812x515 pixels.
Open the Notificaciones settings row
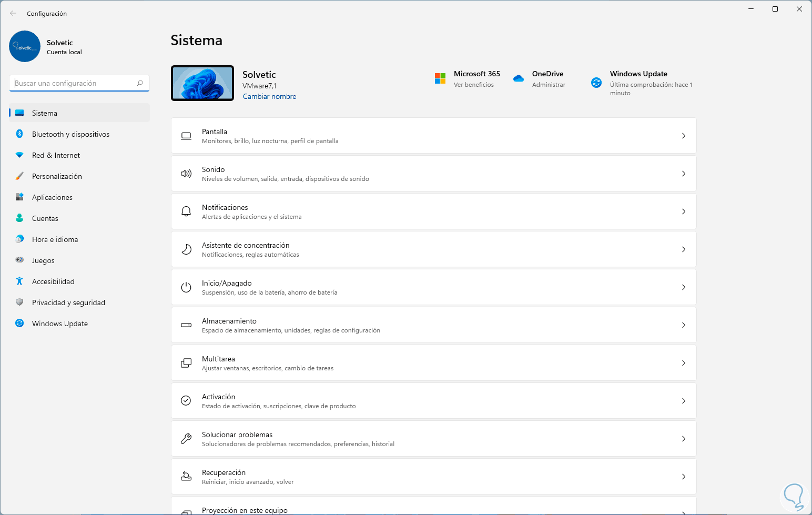click(x=433, y=211)
